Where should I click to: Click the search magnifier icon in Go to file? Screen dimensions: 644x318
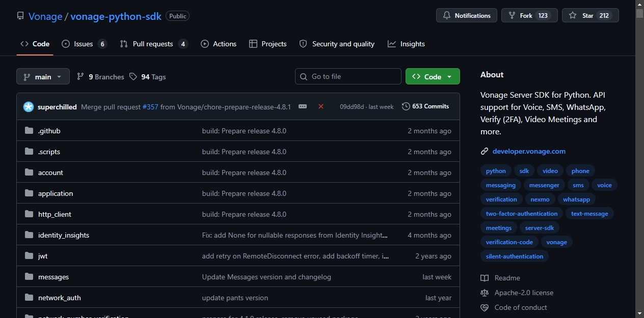[304, 76]
